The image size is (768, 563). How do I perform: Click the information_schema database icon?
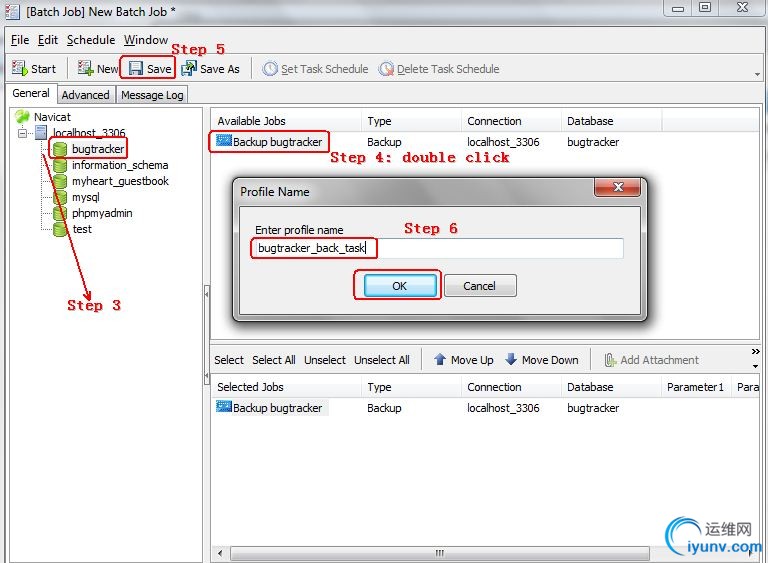(x=60, y=165)
